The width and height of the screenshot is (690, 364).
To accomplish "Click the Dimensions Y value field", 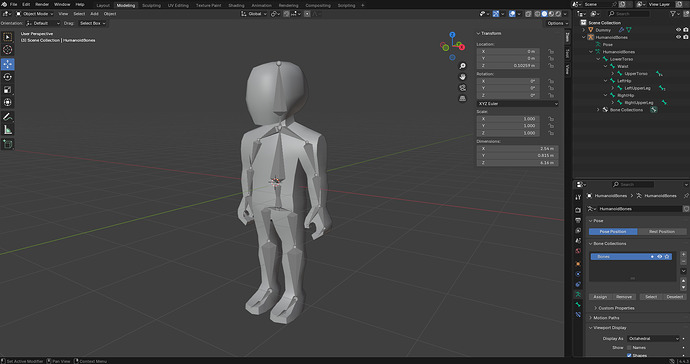I will pos(518,156).
